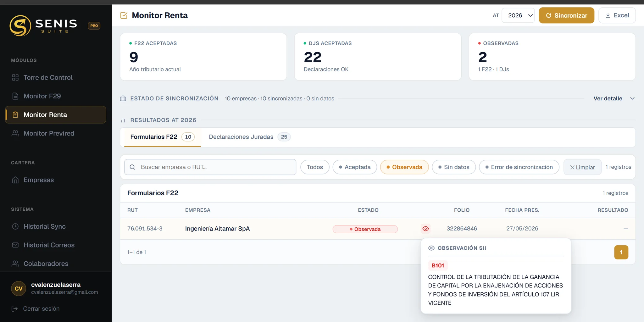Screen dimensions: 644x322
Task: Open Historial Sync page
Action: coord(56,226)
